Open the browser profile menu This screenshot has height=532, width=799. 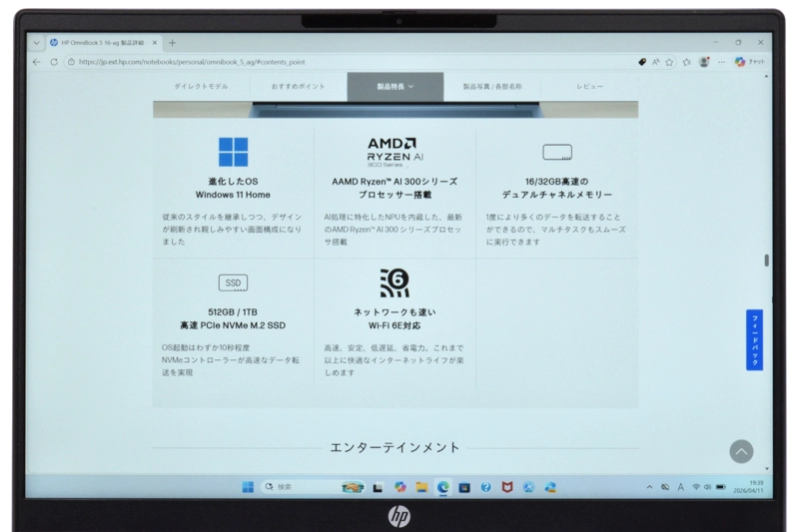704,62
